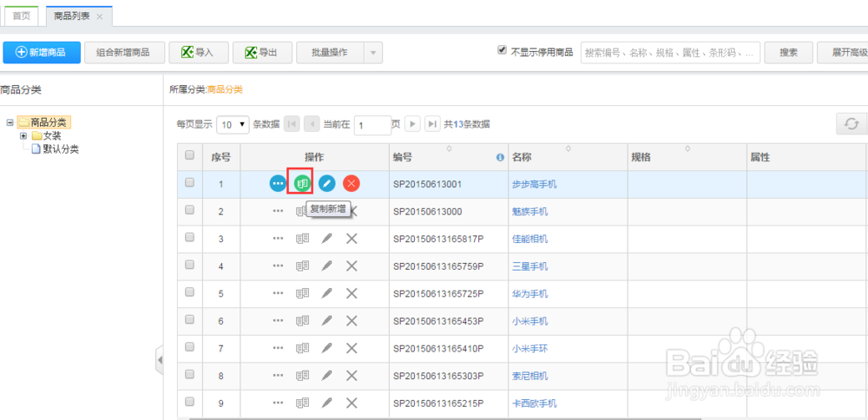The image size is (868, 420).
Task: Check the checkbox for row 1 步步高手机
Action: click(x=189, y=182)
